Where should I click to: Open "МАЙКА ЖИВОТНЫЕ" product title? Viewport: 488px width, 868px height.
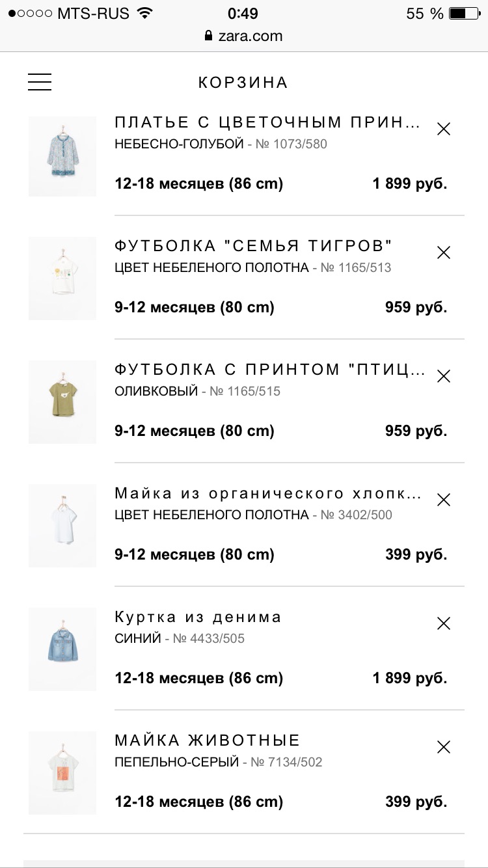[x=207, y=740]
